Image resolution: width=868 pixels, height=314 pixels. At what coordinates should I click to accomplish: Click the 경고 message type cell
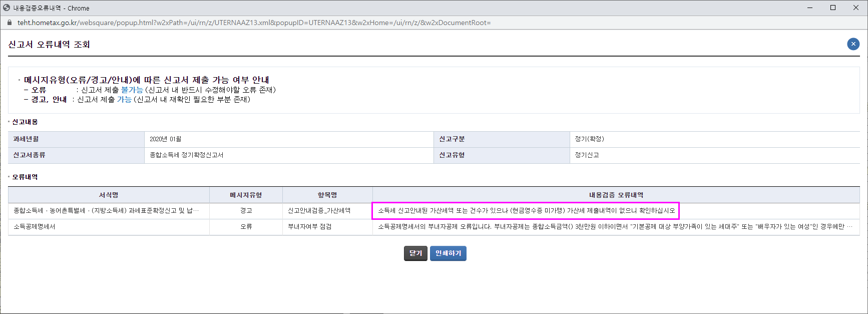246,211
